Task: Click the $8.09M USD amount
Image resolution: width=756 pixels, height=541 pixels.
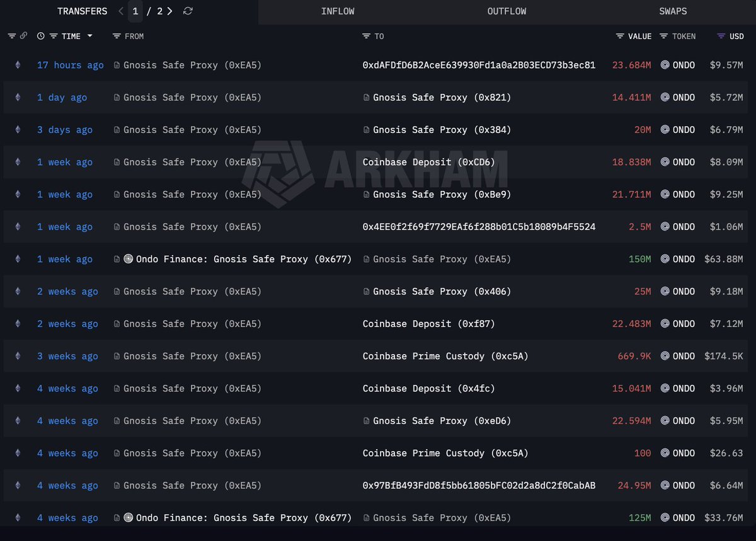Action: click(x=726, y=162)
